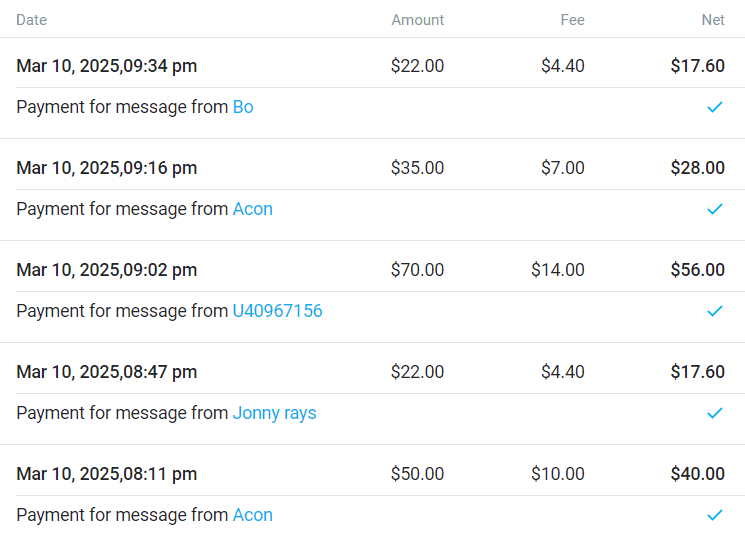
Task: Click checkmark icon on Bo payment row
Action: pyautogui.click(x=714, y=107)
